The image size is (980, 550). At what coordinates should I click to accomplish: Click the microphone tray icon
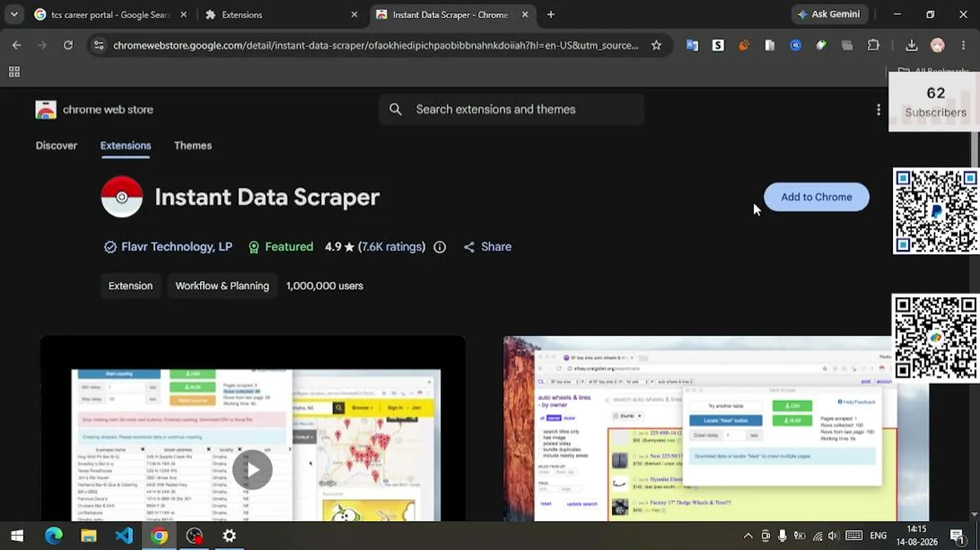point(782,535)
